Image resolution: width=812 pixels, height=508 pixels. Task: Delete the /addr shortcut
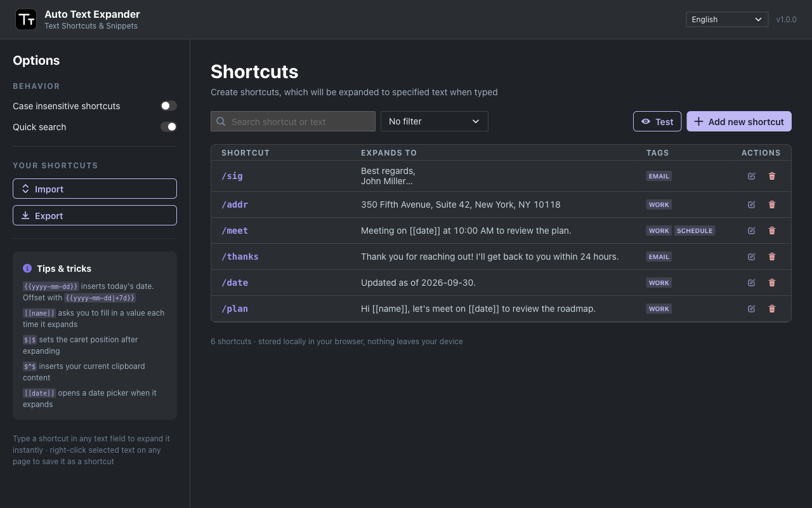pyautogui.click(x=772, y=204)
